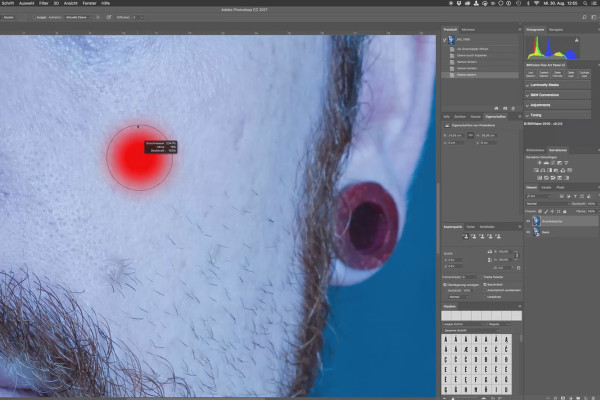Select the Basis layer thumbnail
The width and height of the screenshot is (600, 400).
tap(536, 232)
